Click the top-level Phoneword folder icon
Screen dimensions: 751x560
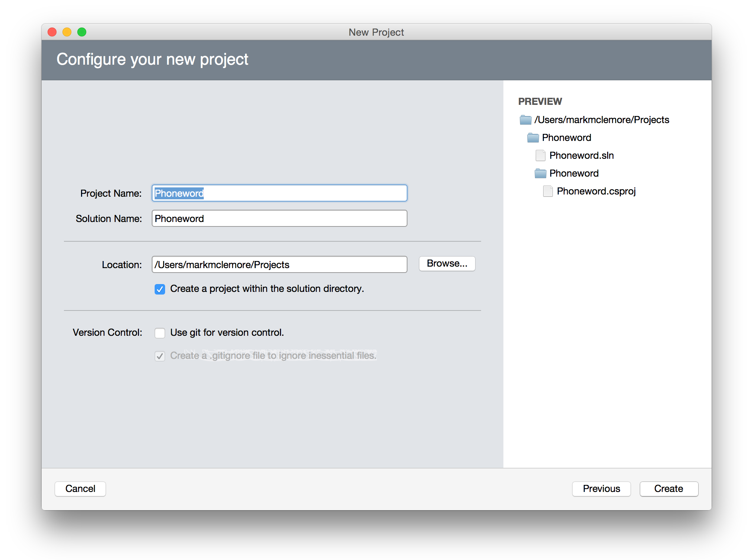coord(533,138)
